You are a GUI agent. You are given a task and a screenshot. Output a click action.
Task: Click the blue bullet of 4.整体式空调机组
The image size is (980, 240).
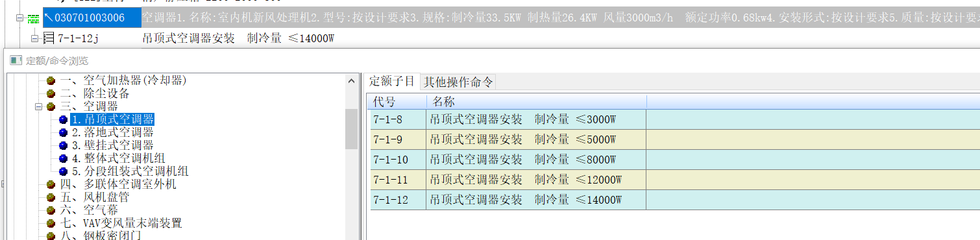pyautogui.click(x=63, y=158)
